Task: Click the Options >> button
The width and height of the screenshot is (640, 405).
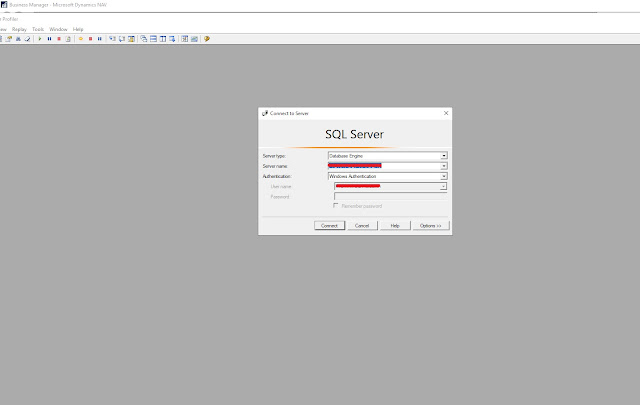Action: pyautogui.click(x=431, y=225)
